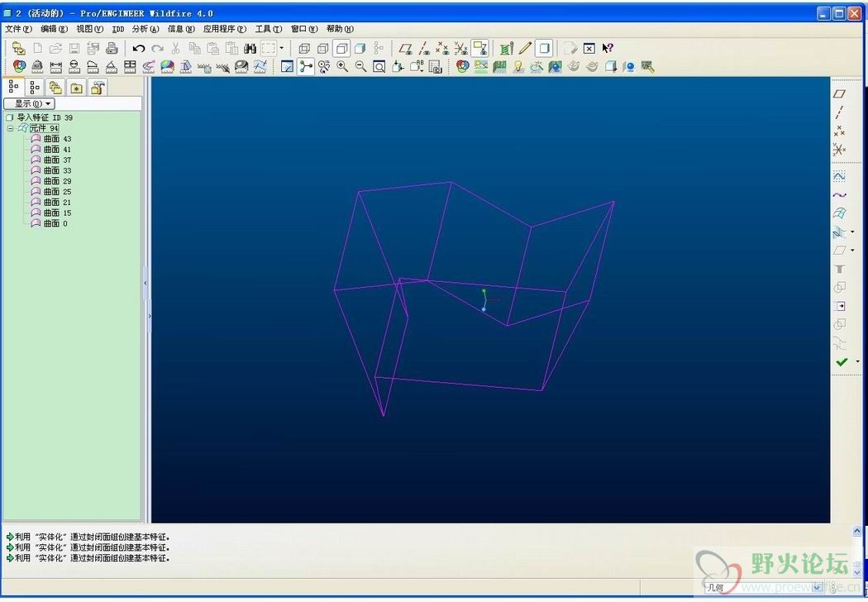868x602 pixels.
Task: Click the Zoom Out magnifier
Action: click(x=361, y=67)
